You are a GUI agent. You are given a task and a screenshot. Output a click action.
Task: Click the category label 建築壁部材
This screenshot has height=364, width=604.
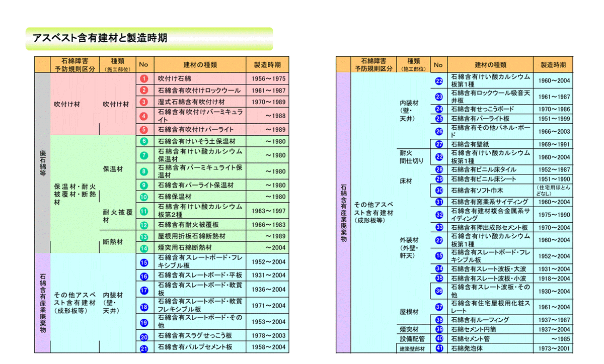coord(412,349)
